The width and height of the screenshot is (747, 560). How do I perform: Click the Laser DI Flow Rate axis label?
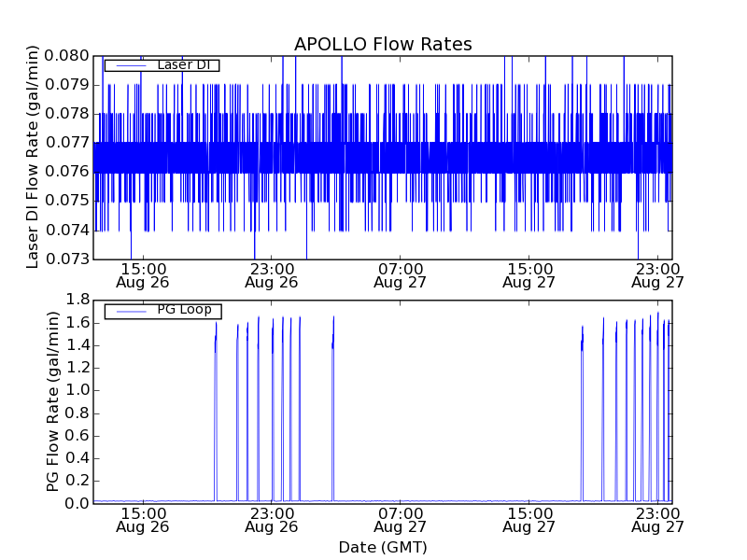[x=33, y=157]
